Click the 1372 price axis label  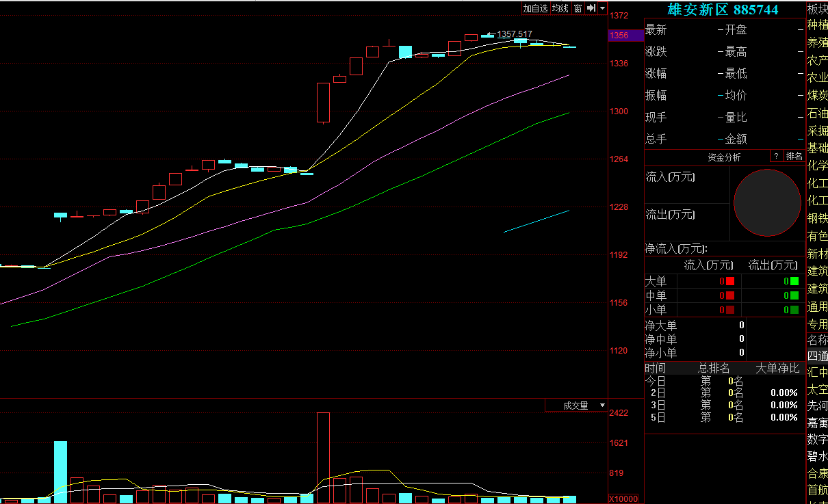coord(619,16)
